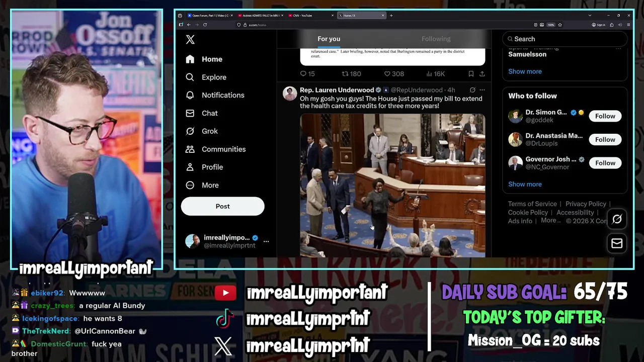Open the floating messages envelope button
644x362 pixels.
pyautogui.click(x=617, y=243)
